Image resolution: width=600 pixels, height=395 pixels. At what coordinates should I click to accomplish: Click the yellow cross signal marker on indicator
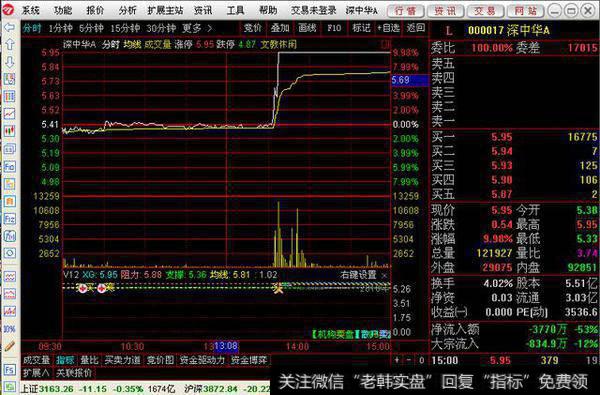coord(278,288)
